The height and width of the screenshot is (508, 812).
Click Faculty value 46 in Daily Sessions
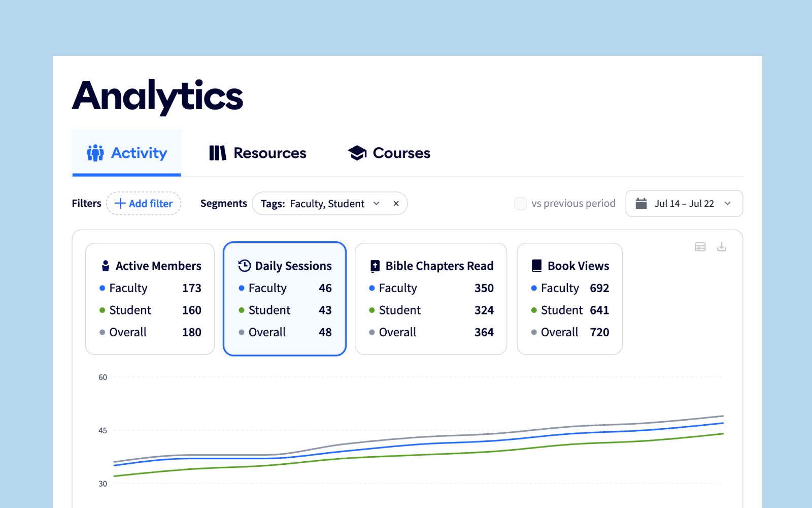[325, 288]
